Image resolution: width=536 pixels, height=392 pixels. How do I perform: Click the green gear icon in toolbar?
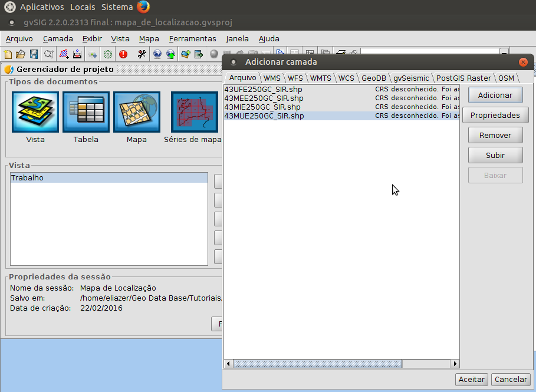point(108,54)
